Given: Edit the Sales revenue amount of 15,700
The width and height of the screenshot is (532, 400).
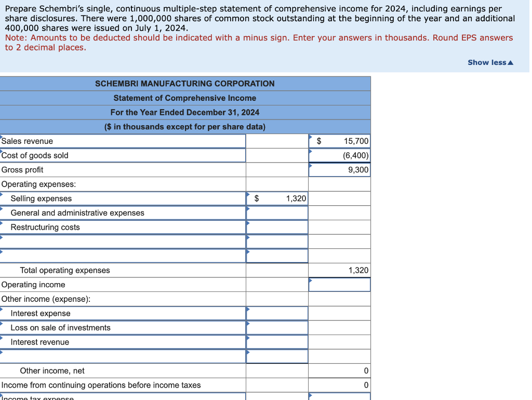Looking at the screenshot, I should click(340, 141).
